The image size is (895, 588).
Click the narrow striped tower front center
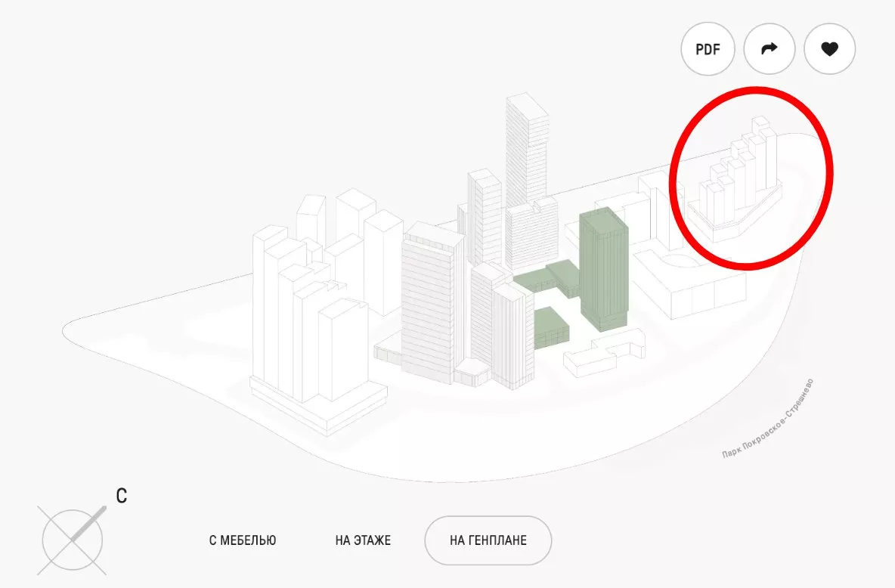click(x=513, y=337)
